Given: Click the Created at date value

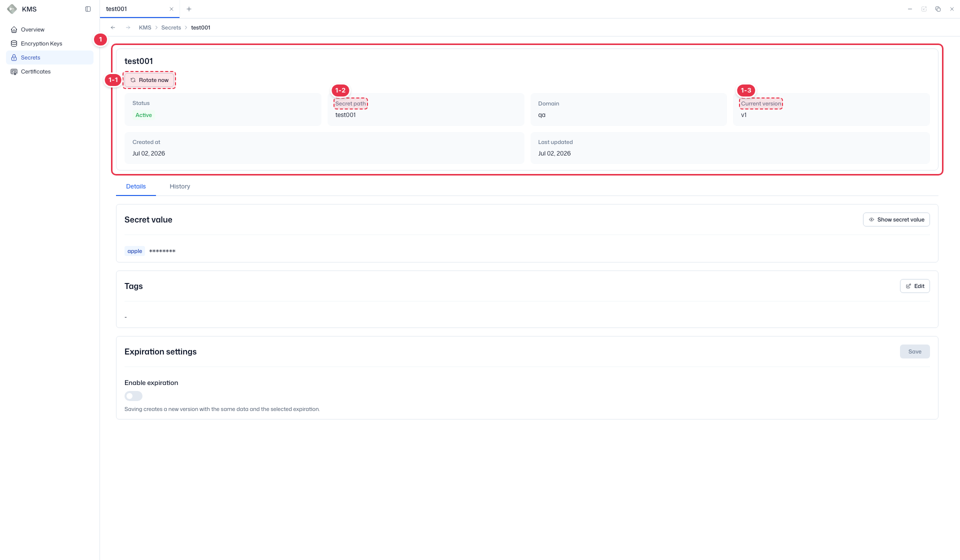Looking at the screenshot, I should click(148, 153).
